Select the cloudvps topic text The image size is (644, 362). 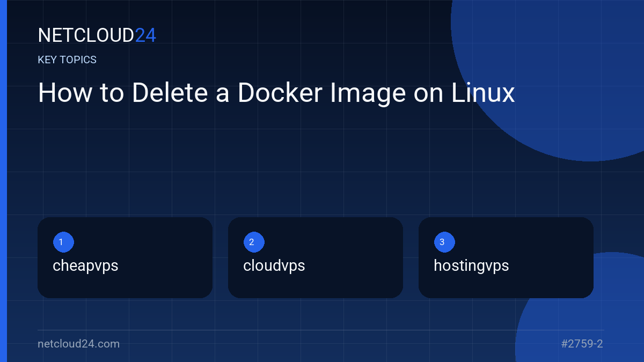(x=274, y=266)
